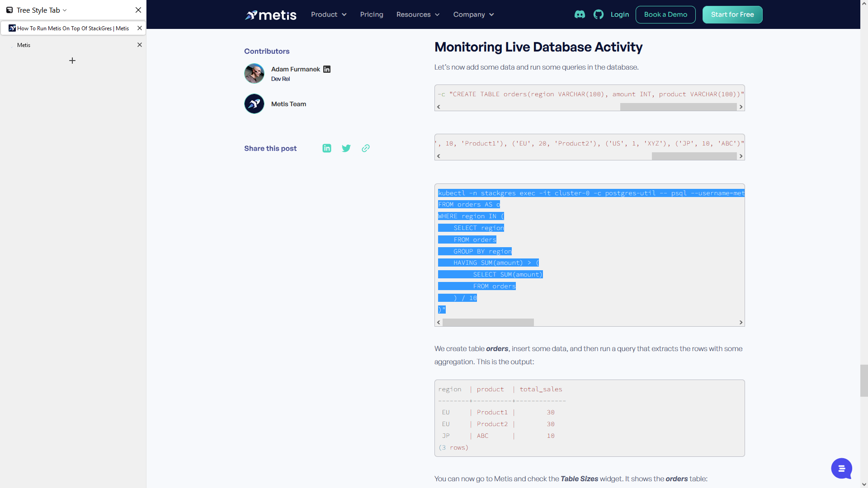This screenshot has width=868, height=488.
Task: Click Adam Furmanek contributor name
Action: 296,69
